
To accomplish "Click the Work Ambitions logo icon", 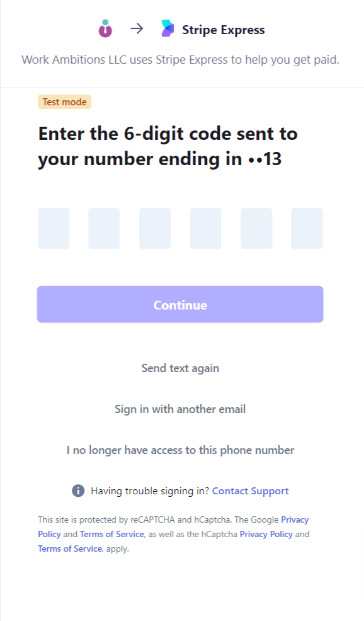I will pyautogui.click(x=105, y=28).
